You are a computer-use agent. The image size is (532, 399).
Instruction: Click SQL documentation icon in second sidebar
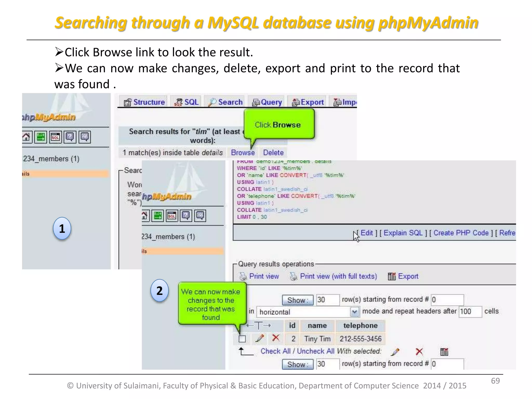(x=200, y=216)
